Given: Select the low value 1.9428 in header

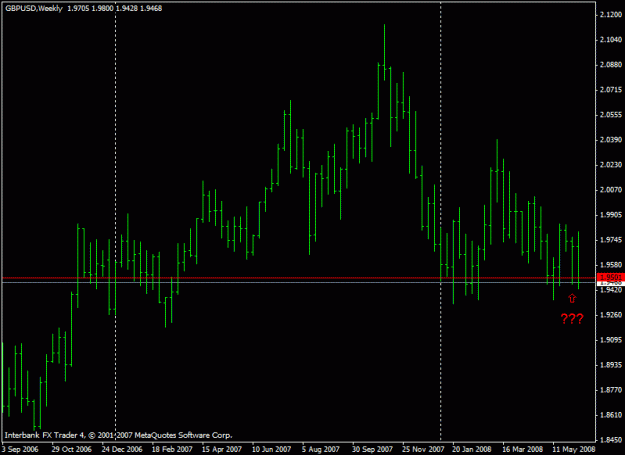Looking at the screenshot, I should coord(127,8).
